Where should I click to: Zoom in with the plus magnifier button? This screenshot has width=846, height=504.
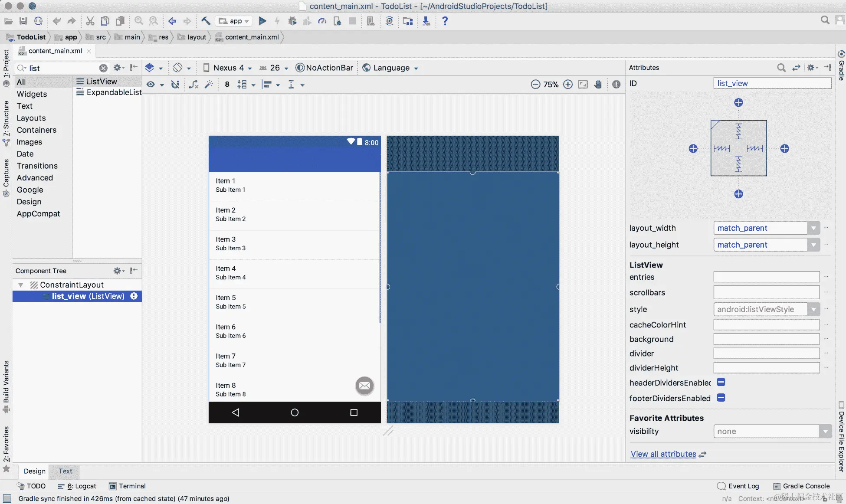pos(568,85)
